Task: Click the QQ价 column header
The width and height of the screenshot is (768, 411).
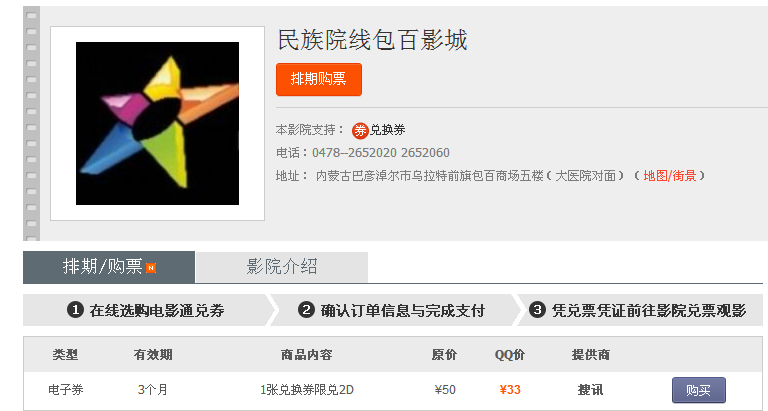Action: (510, 355)
